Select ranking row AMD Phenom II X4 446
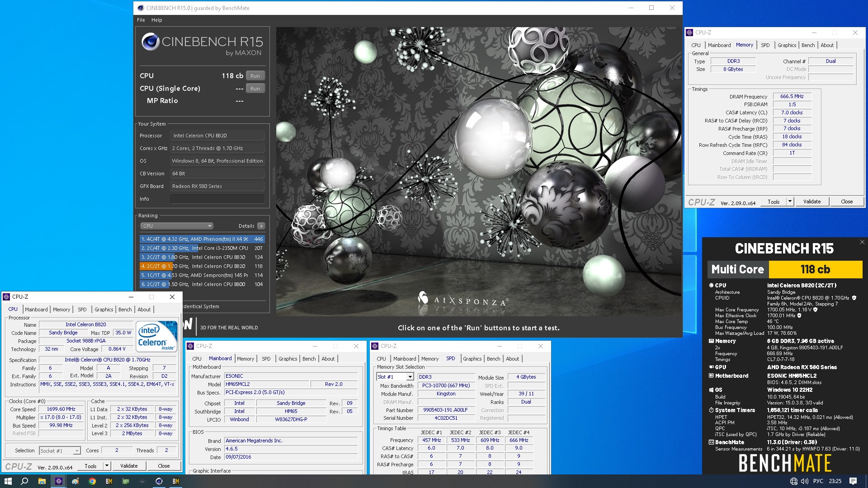The height and width of the screenshot is (488, 868). pyautogui.click(x=202, y=239)
